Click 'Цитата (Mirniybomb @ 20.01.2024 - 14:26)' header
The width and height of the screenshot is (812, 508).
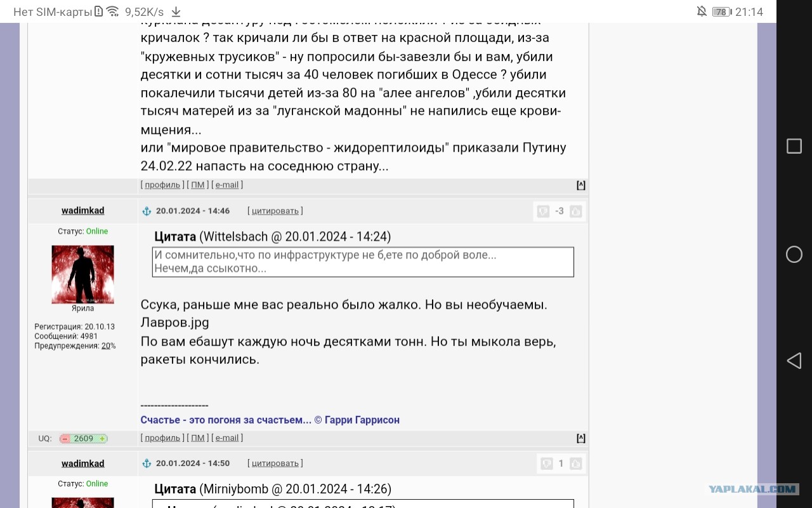click(273, 490)
